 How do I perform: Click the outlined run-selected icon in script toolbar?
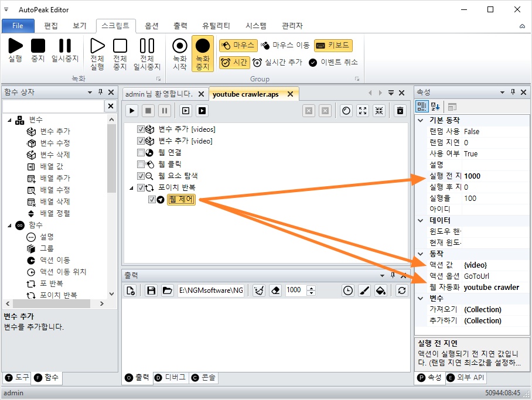point(186,111)
